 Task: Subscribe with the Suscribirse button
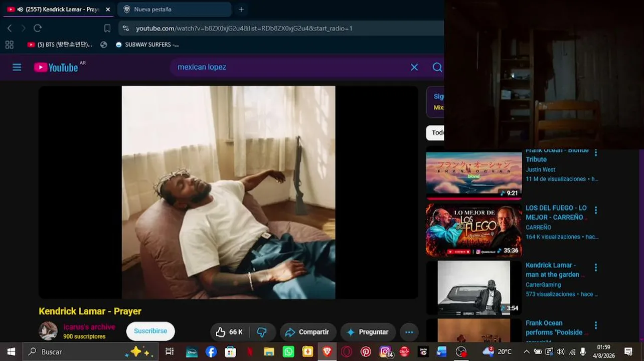150,331
